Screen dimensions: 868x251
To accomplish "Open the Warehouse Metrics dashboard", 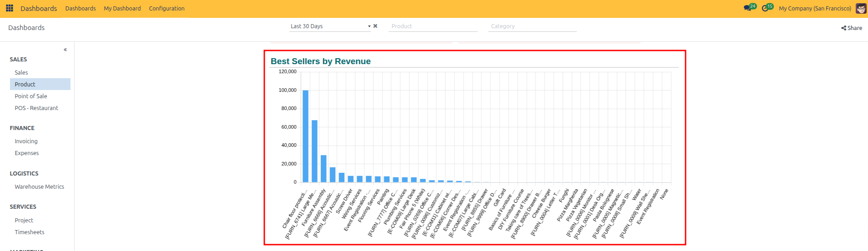I will pyautogui.click(x=40, y=186).
